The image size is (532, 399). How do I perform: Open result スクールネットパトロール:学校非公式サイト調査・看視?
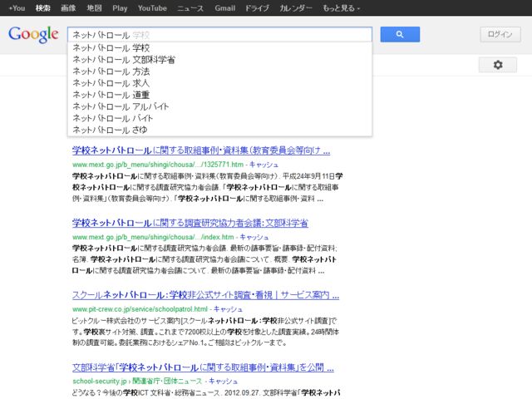(205, 295)
